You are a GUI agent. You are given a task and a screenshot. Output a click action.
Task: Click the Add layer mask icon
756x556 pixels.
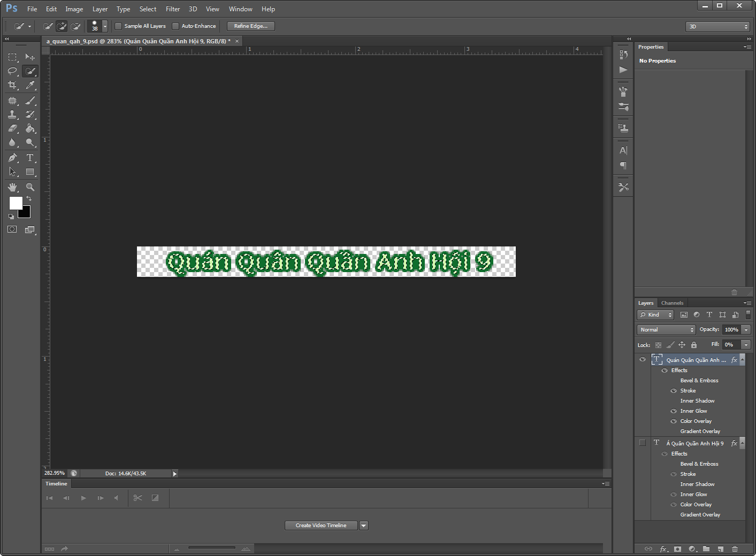677,549
